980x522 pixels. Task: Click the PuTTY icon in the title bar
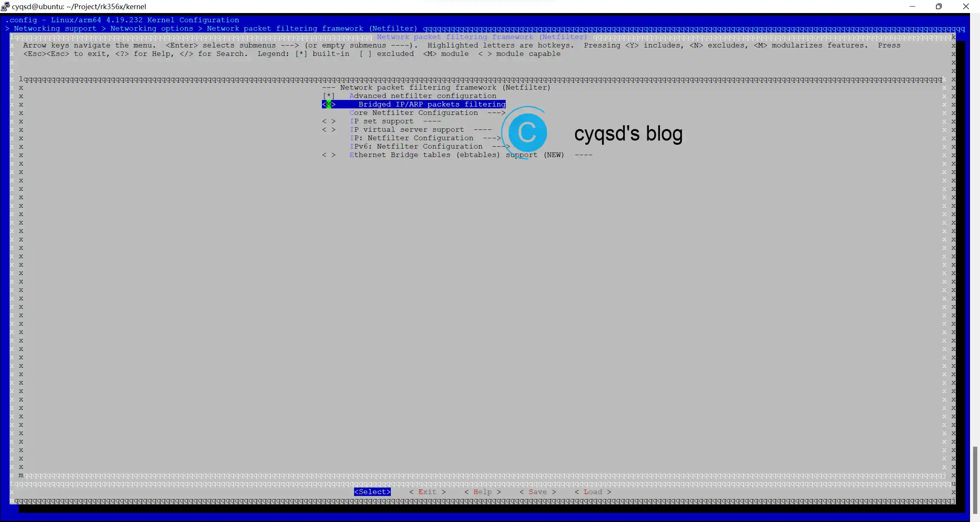pos(5,7)
